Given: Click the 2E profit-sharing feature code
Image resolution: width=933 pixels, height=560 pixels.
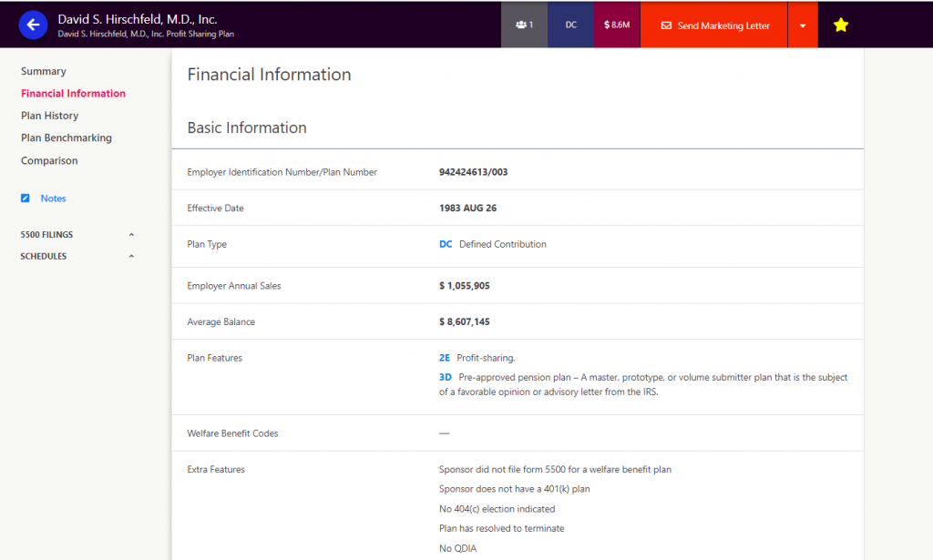Looking at the screenshot, I should [445, 358].
